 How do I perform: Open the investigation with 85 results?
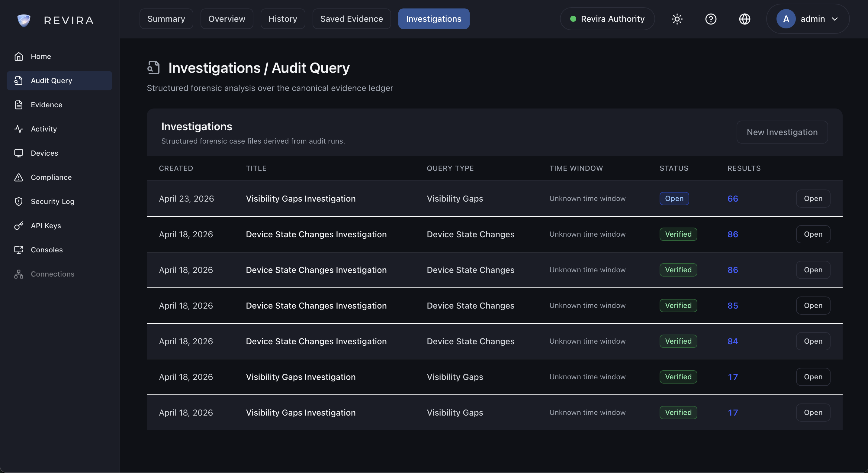click(x=813, y=306)
